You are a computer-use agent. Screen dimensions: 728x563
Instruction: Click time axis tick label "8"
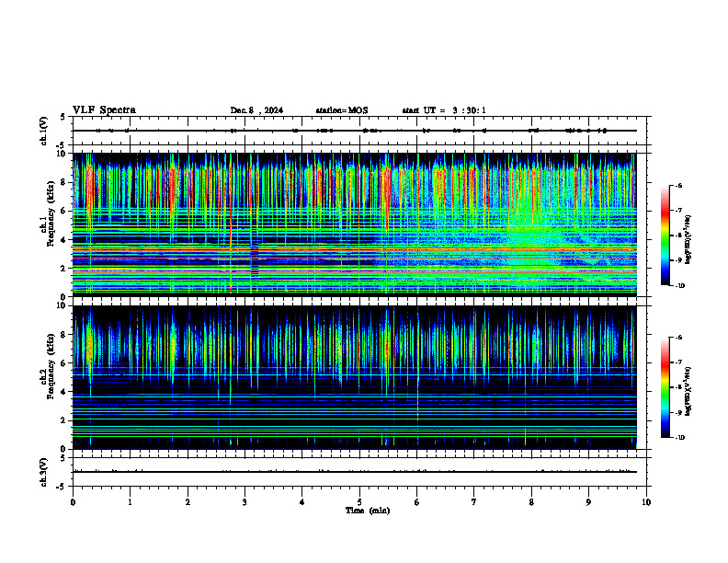[x=531, y=502]
